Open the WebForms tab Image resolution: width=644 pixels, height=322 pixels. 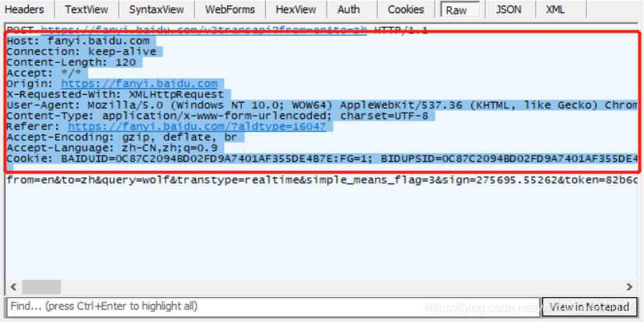point(229,9)
